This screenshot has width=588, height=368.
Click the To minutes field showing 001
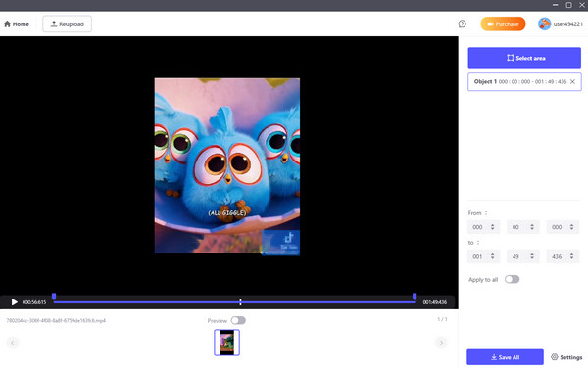[484, 256]
